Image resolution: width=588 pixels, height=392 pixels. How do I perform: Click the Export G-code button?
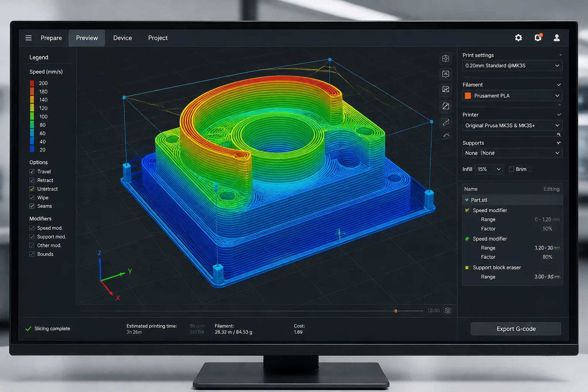pyautogui.click(x=516, y=329)
